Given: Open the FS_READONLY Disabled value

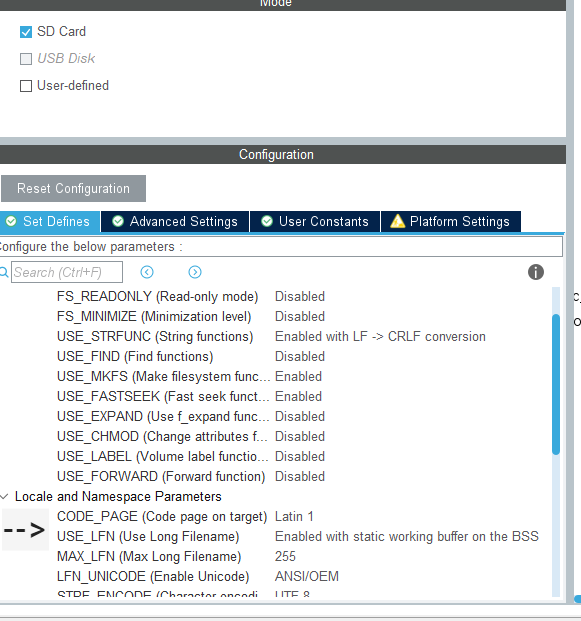Looking at the screenshot, I should pyautogui.click(x=300, y=297).
